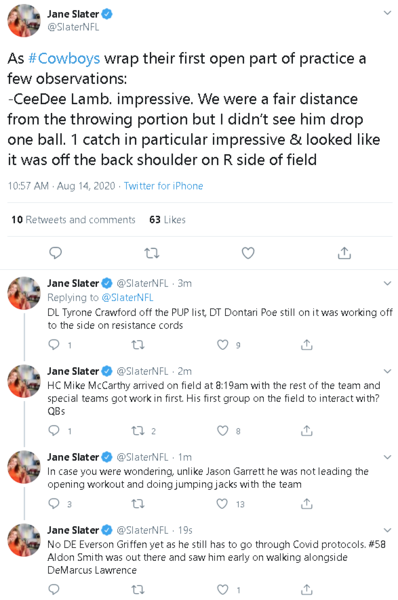
Task: Open the main tweet's chevron options menu
Action: click(x=387, y=13)
